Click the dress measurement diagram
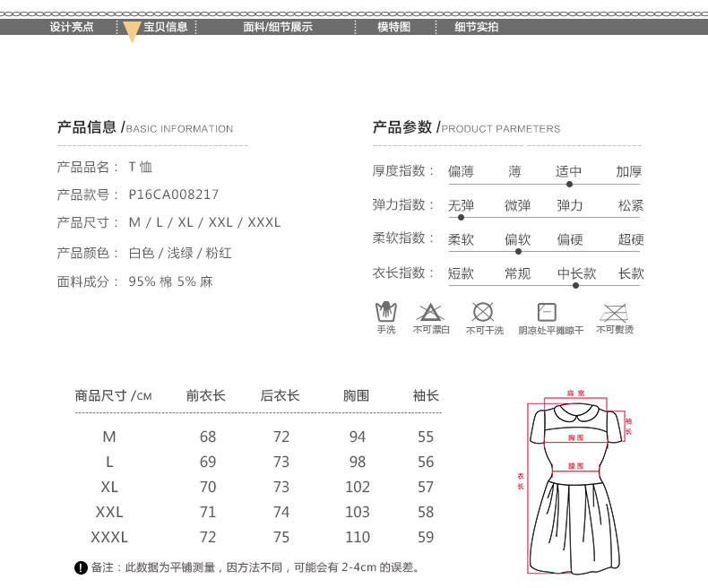708x588 pixels. (x=575, y=482)
